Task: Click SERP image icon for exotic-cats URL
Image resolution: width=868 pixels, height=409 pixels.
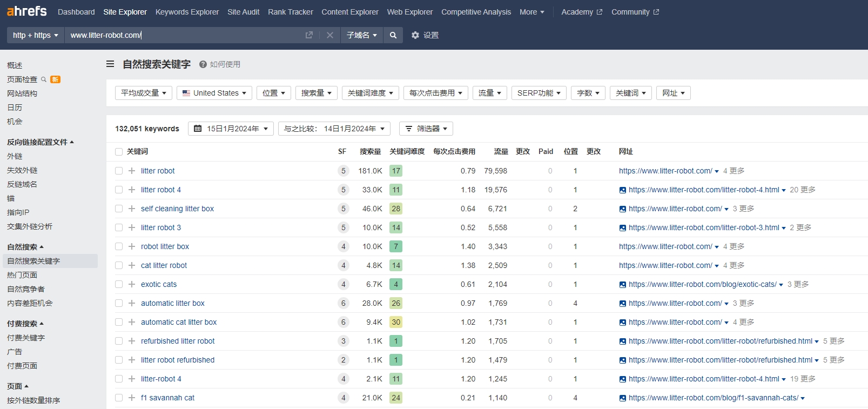Action: [x=623, y=285]
